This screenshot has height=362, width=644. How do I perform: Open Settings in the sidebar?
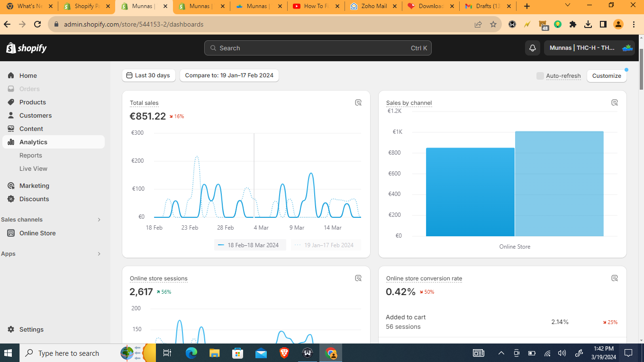(x=31, y=329)
